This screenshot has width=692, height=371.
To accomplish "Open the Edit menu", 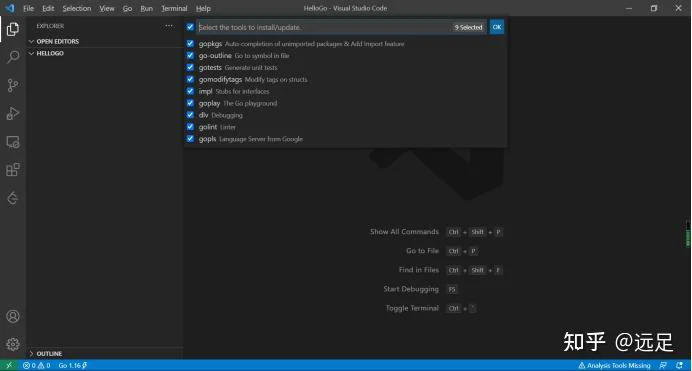I will pos(48,8).
